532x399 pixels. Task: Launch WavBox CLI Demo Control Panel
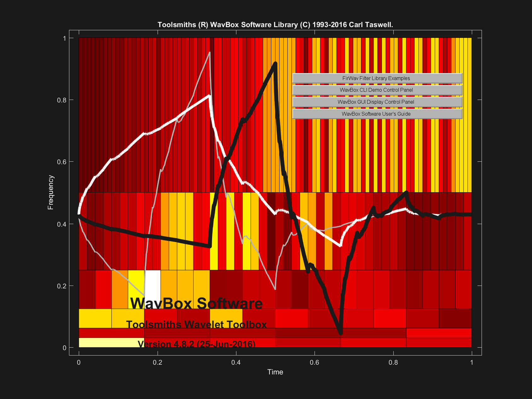coord(377,90)
